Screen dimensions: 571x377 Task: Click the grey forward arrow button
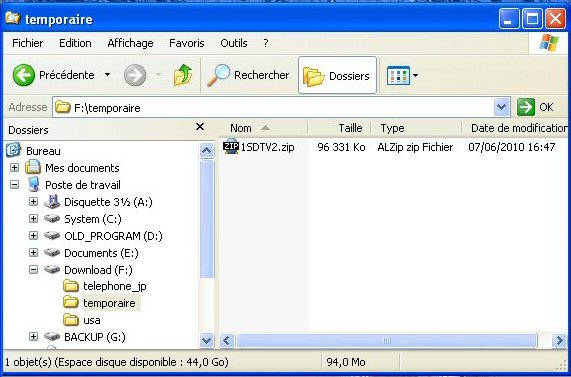coord(135,75)
